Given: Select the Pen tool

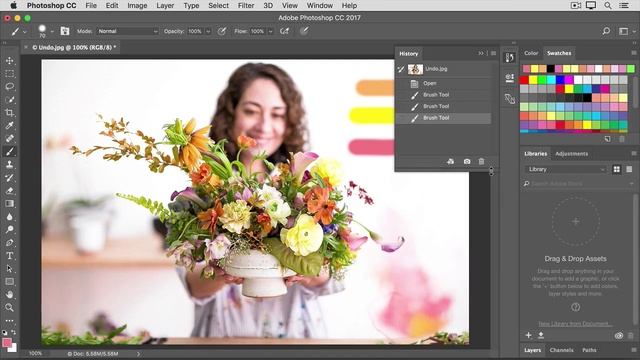Looking at the screenshot, I should (x=10, y=242).
